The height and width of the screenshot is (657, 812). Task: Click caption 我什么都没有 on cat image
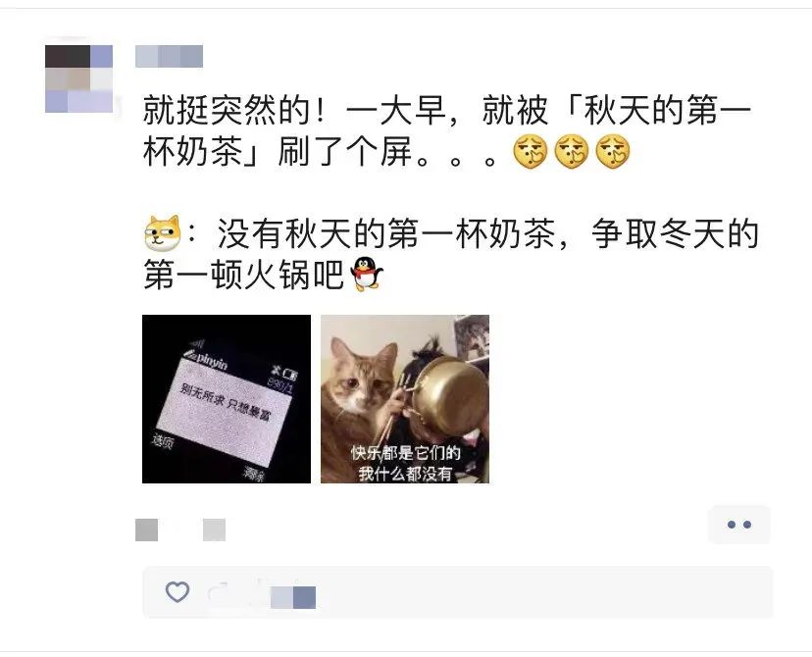pos(405,474)
